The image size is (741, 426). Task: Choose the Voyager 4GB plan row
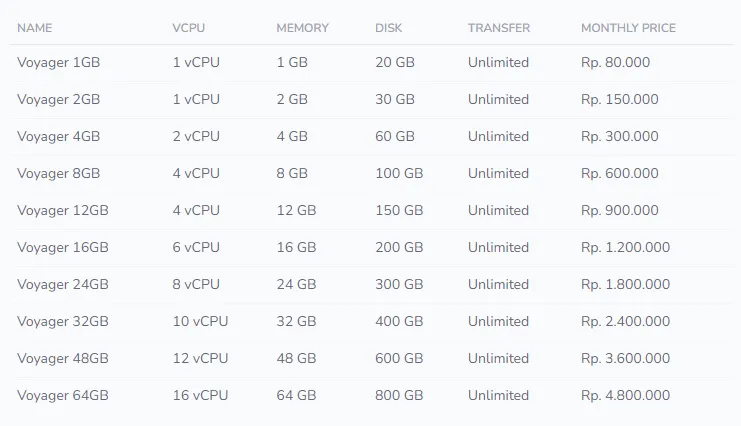59,137
